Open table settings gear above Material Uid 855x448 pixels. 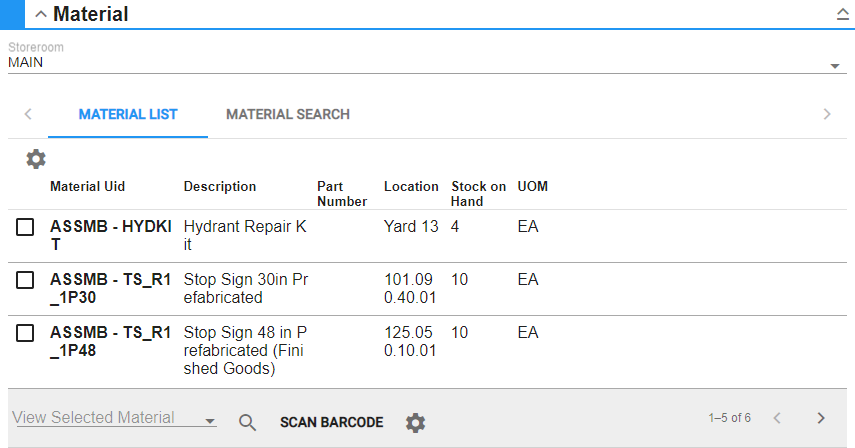[36, 159]
